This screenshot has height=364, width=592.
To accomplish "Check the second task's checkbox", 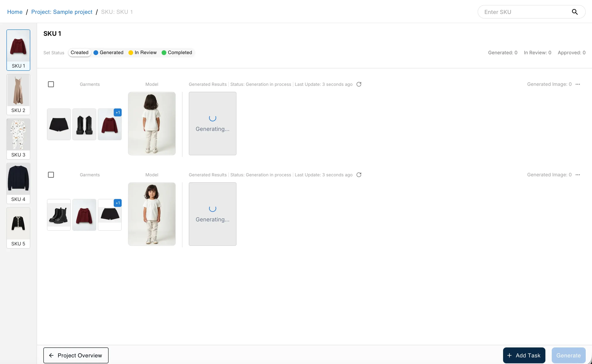I will pyautogui.click(x=51, y=175).
